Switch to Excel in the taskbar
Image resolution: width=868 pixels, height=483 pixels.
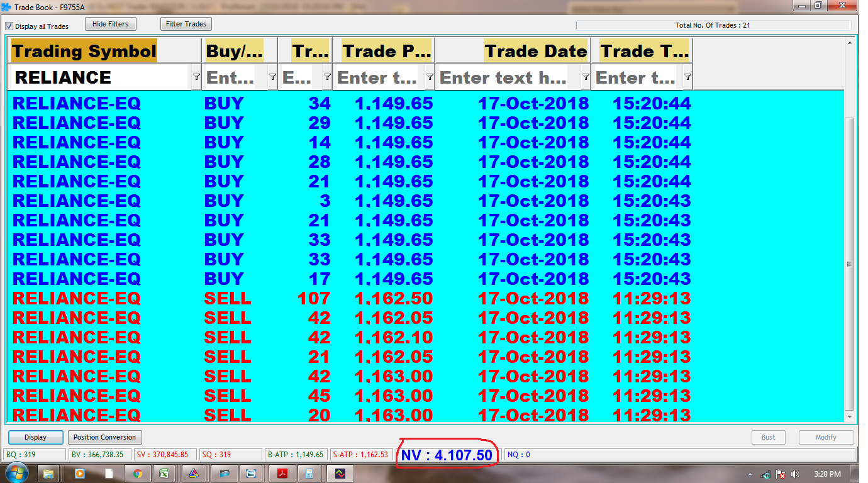click(x=165, y=474)
